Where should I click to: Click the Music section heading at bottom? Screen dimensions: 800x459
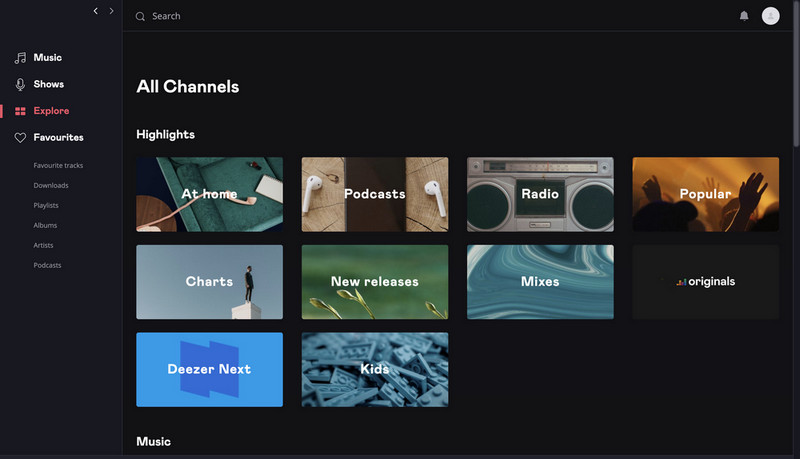point(154,442)
